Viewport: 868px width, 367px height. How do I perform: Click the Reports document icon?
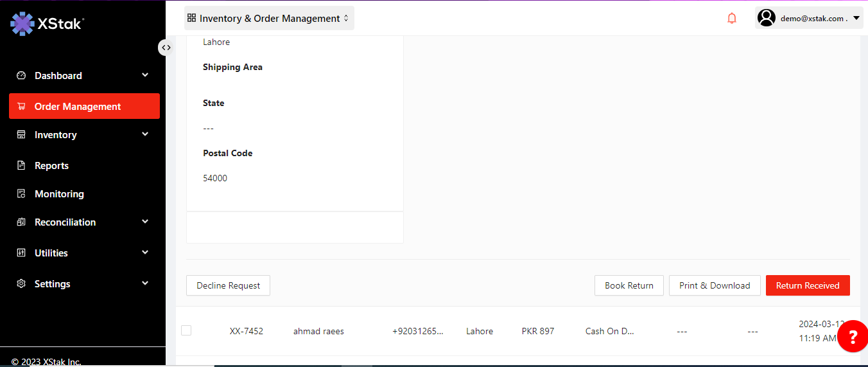pos(21,166)
